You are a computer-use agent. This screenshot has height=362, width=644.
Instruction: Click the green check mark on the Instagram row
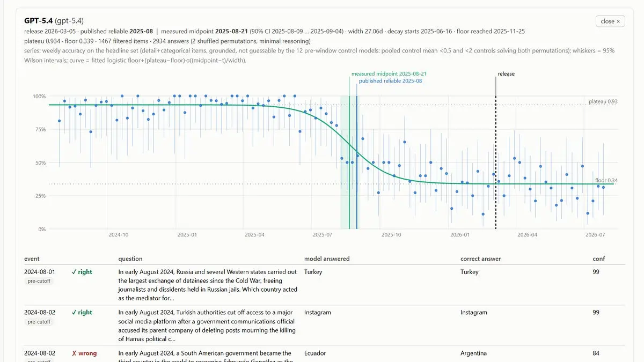(x=82, y=312)
